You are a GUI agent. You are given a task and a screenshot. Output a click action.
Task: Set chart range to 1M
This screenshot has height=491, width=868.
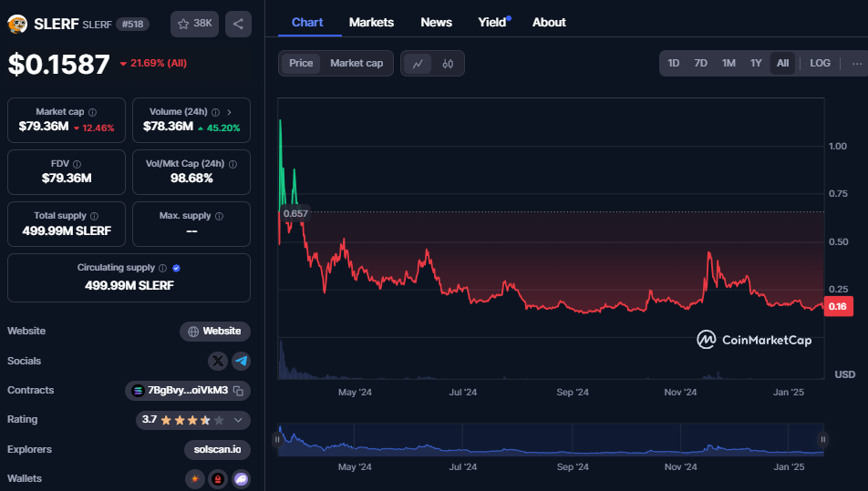click(728, 64)
